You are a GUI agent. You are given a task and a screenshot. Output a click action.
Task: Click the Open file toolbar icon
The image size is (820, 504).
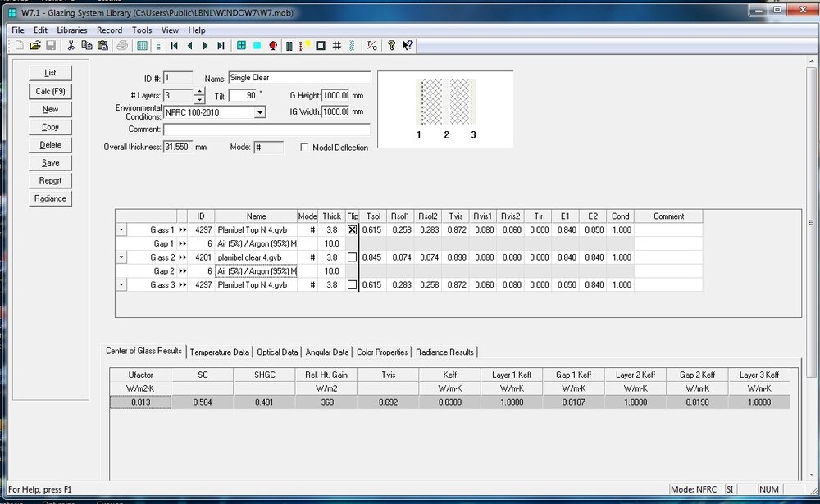click(x=35, y=46)
